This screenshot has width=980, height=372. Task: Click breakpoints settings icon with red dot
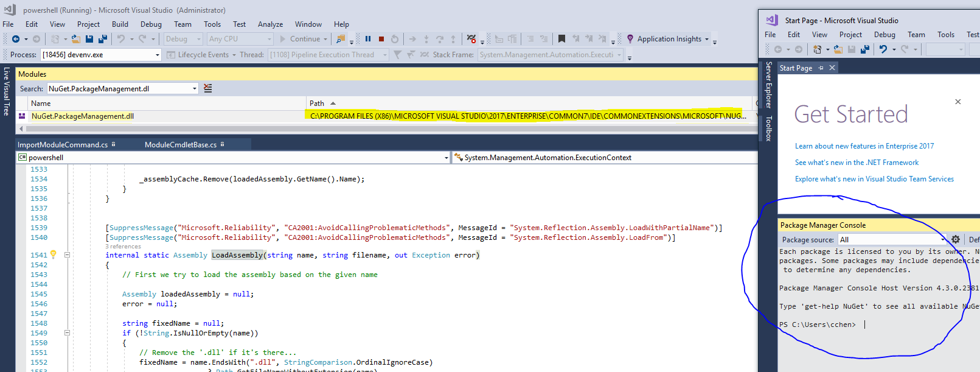[471, 39]
